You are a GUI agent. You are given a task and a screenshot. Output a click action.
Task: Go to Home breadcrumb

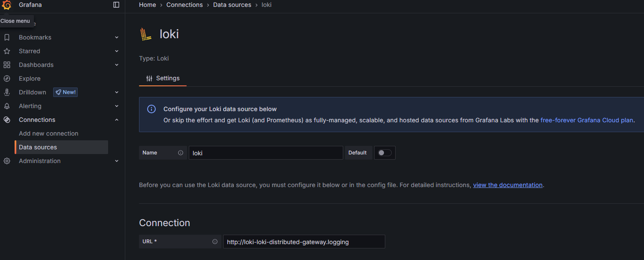click(x=148, y=5)
